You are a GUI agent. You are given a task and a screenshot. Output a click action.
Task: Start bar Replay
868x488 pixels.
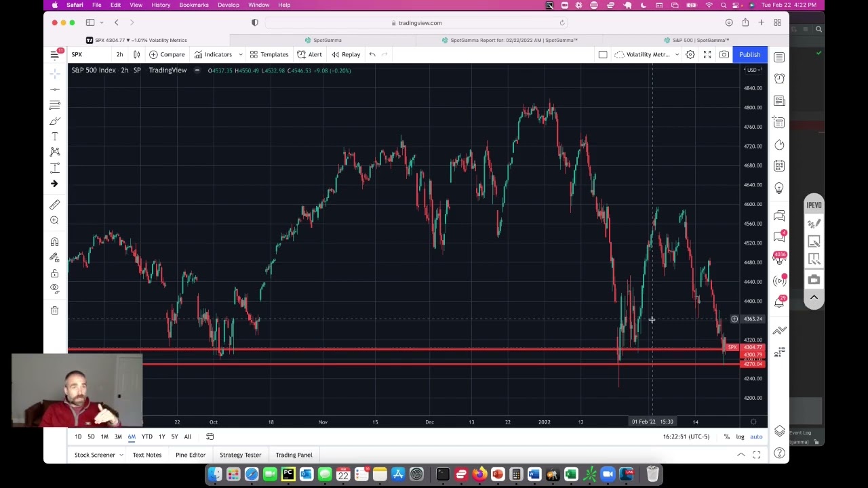click(x=346, y=54)
